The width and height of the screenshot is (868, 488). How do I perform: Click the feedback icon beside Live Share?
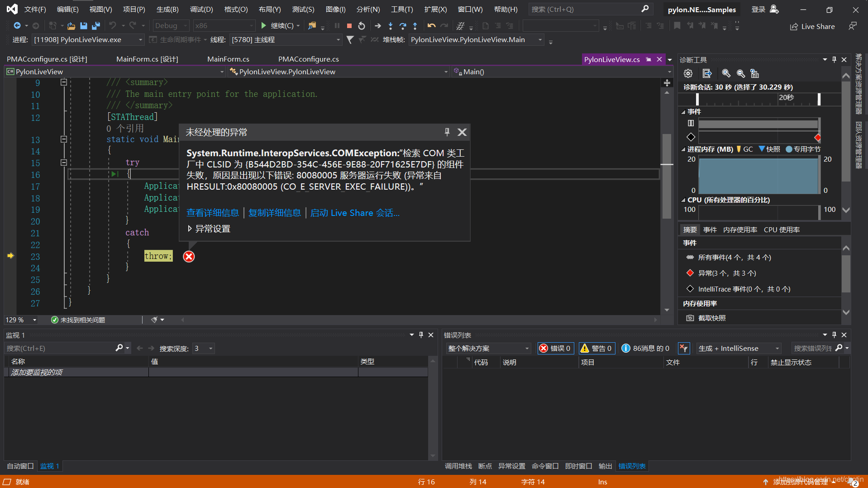point(853,26)
